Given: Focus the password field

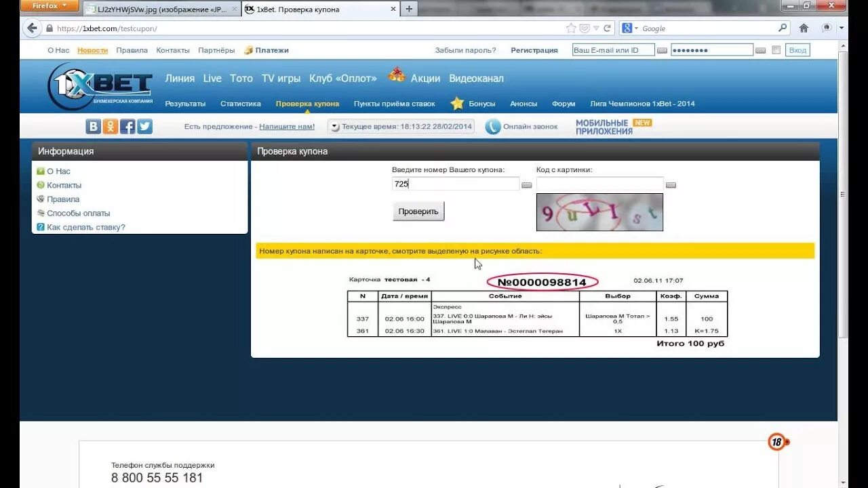Looking at the screenshot, I should [x=712, y=50].
